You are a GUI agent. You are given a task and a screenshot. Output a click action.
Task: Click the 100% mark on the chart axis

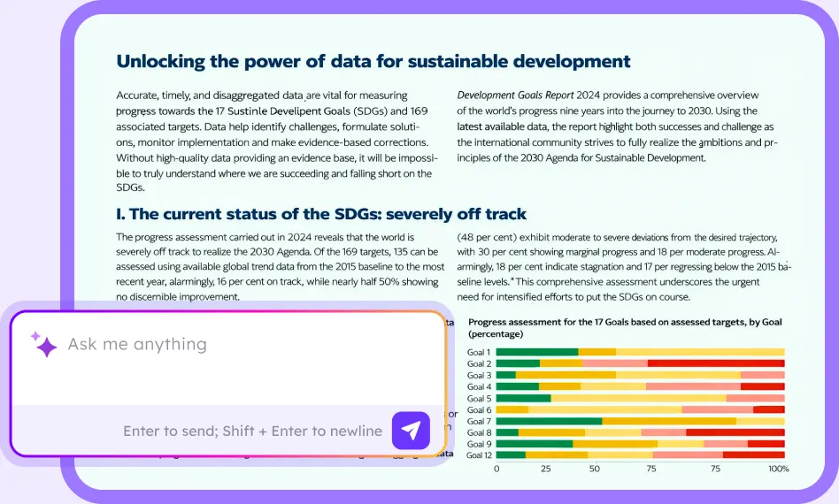(777, 468)
